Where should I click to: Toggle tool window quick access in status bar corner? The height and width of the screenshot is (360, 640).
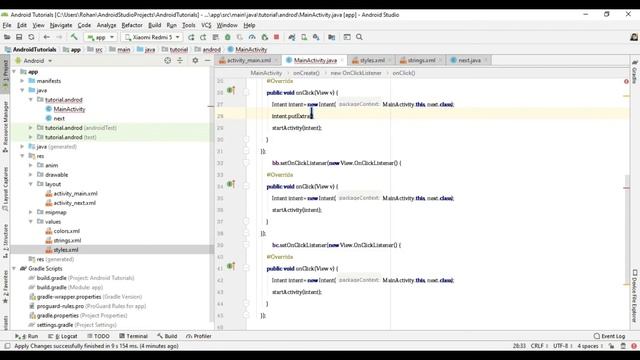click(x=7, y=346)
